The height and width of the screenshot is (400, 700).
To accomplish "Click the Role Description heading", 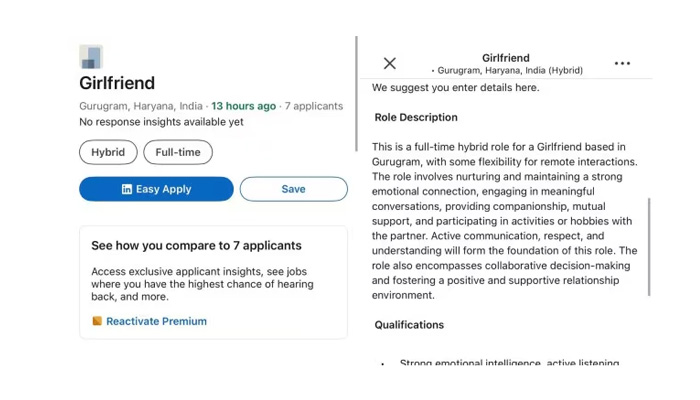I will [x=416, y=117].
